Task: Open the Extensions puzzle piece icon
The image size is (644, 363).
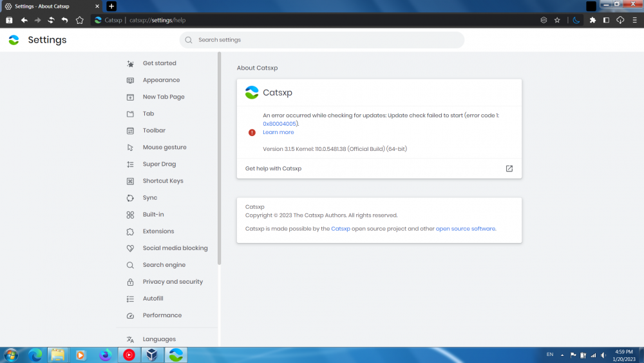Action: (592, 20)
